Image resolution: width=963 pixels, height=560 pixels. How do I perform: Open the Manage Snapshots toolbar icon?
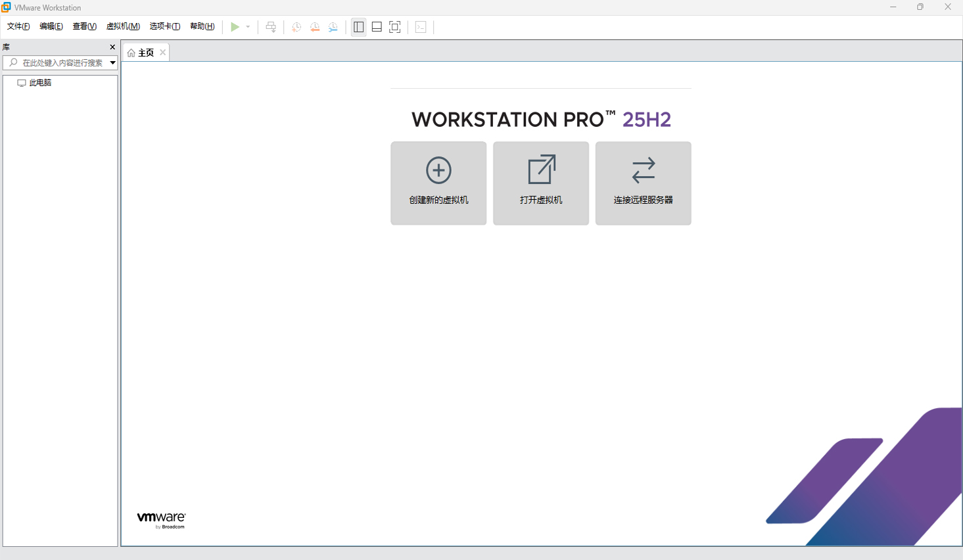click(333, 27)
